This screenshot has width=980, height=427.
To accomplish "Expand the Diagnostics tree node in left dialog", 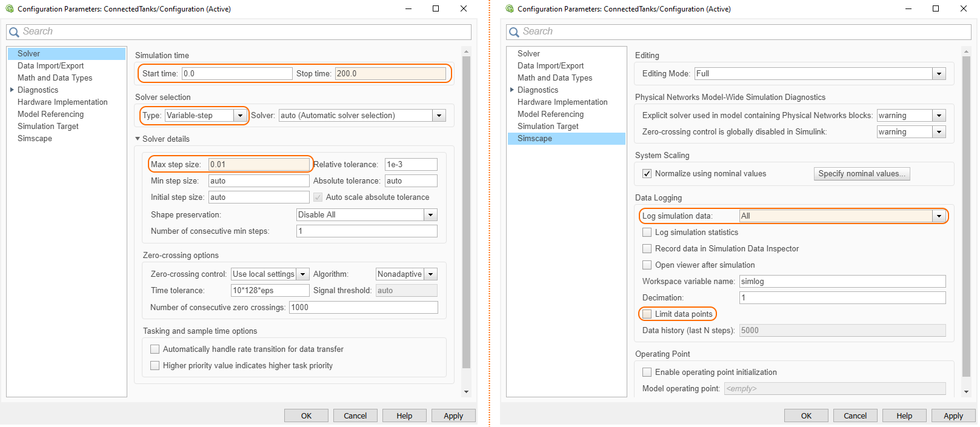I will (x=12, y=90).
